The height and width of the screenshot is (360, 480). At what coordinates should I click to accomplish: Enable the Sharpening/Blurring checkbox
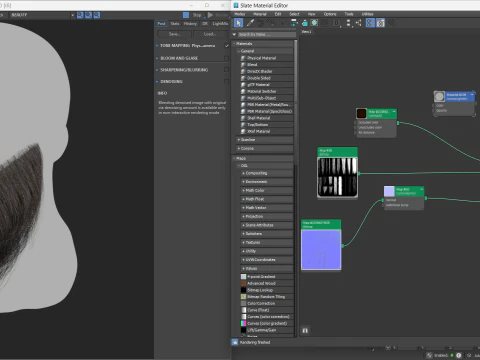pyautogui.click(x=226, y=70)
